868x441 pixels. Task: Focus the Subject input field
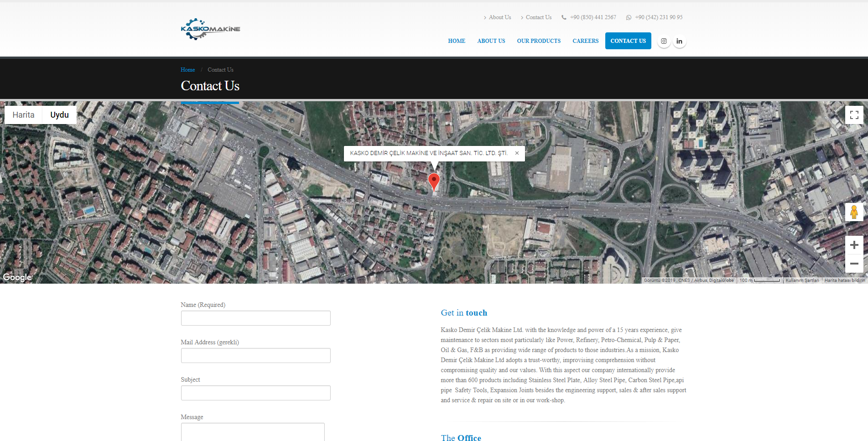[255, 393]
